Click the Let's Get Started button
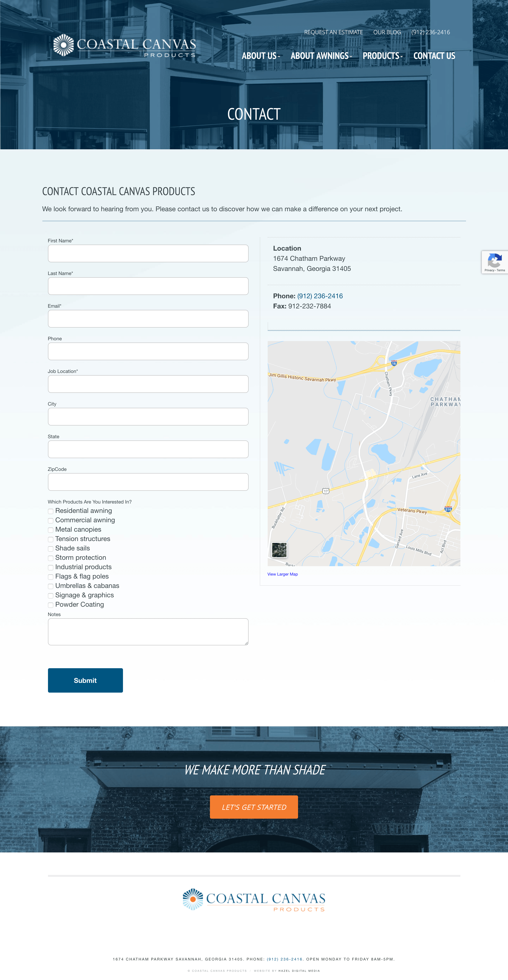508x980 pixels. [254, 807]
